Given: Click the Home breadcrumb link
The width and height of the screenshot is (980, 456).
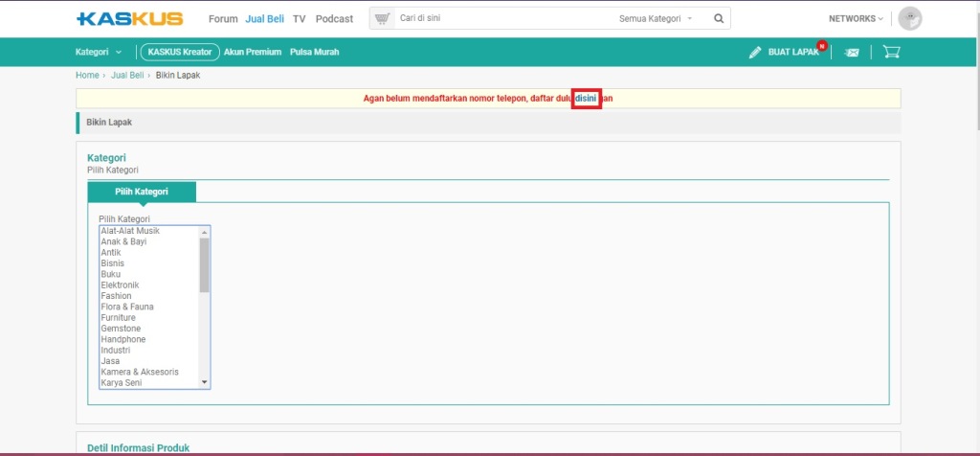Looking at the screenshot, I should 87,75.
